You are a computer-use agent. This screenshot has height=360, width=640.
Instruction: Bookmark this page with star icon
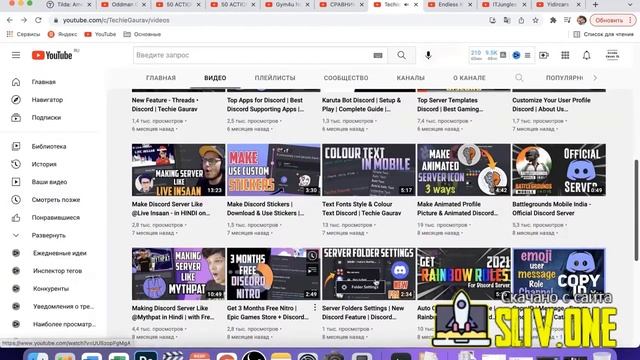click(x=536, y=20)
